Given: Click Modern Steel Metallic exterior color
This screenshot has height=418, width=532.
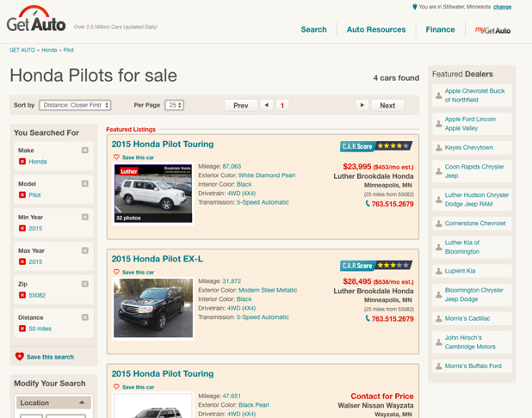Looking at the screenshot, I should pos(268,290).
